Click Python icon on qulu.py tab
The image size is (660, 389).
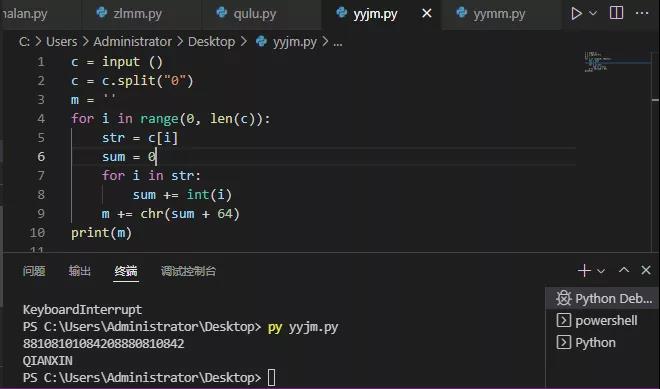tap(221, 12)
